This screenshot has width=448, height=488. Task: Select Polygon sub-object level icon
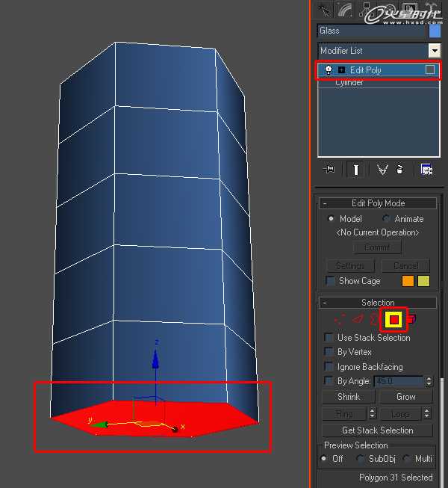pyautogui.click(x=394, y=320)
